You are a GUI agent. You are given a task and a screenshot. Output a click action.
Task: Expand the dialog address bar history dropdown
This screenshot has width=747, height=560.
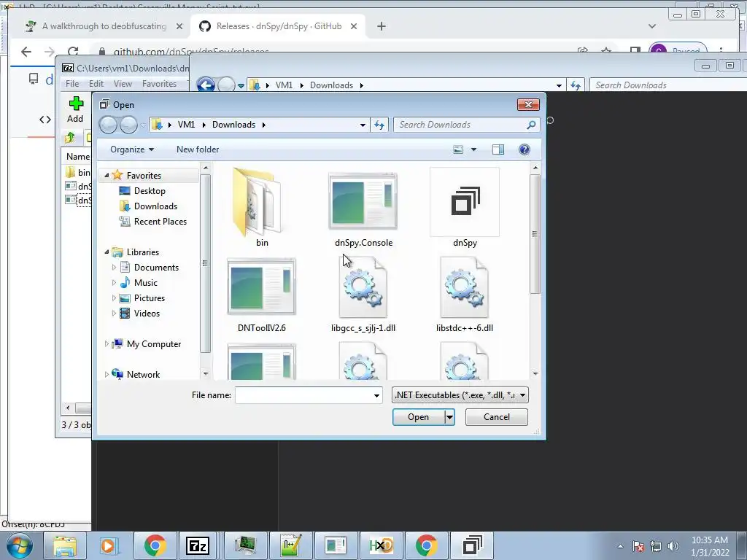(363, 125)
